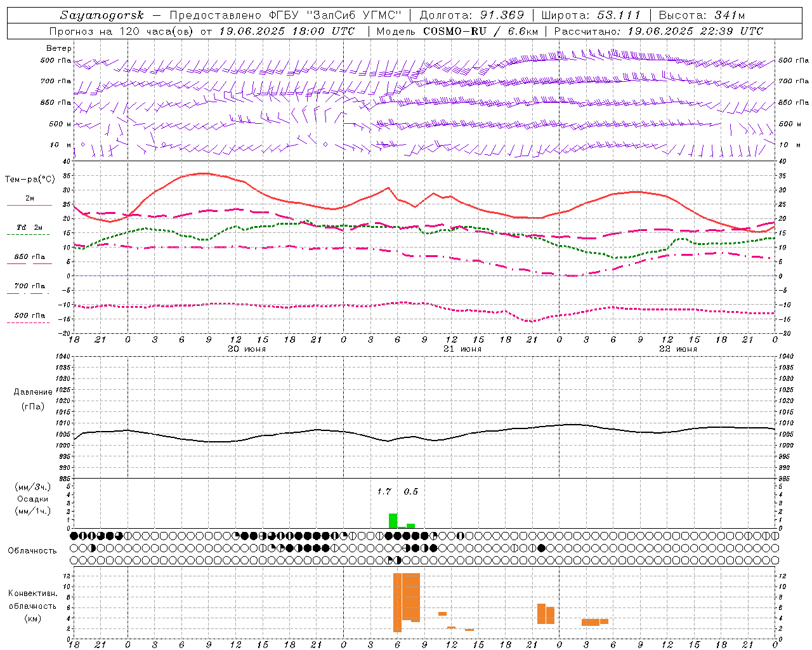Click the 'Осадки' precipitation label
Viewport: 812px width, 650px height.
(32, 499)
